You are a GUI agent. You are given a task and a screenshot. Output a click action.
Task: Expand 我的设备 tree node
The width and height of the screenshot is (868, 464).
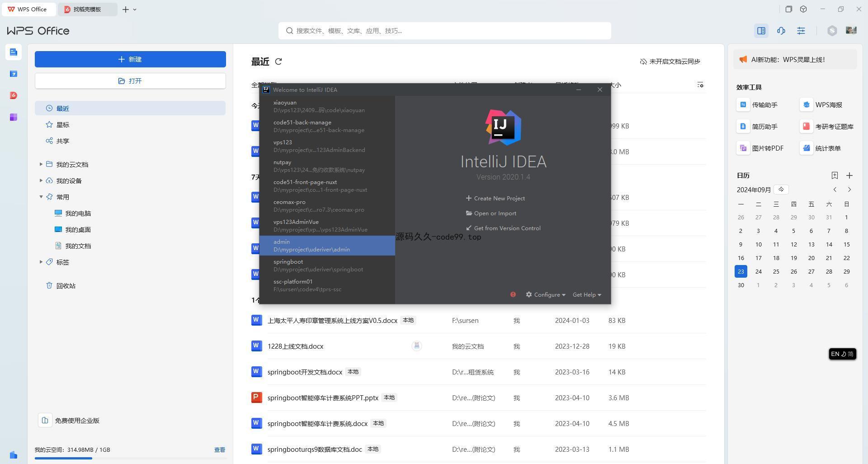[x=41, y=180]
